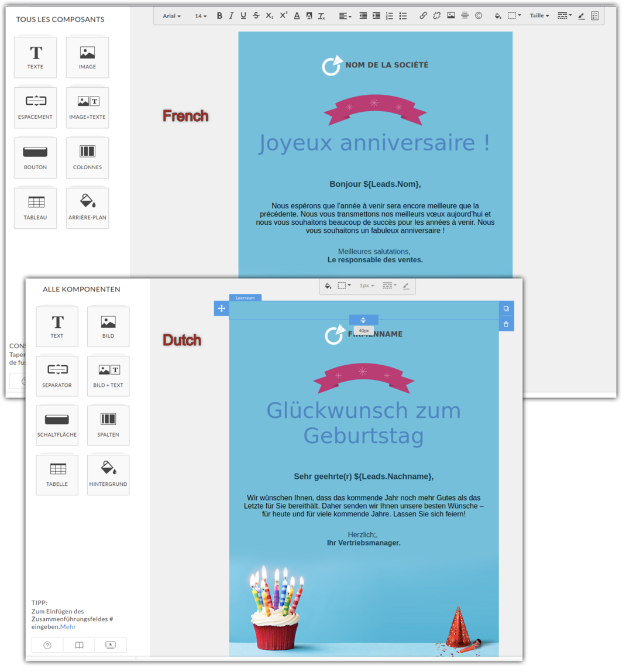The height and width of the screenshot is (672, 633).
Task: Click the move handle of the Leerraum block
Action: pos(221,308)
